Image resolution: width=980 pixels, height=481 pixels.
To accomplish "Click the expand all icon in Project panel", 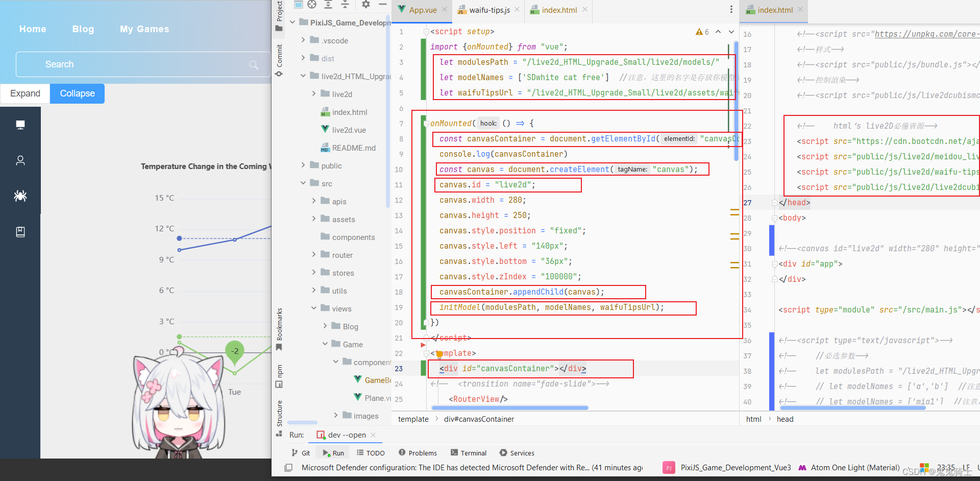I will point(328,5).
